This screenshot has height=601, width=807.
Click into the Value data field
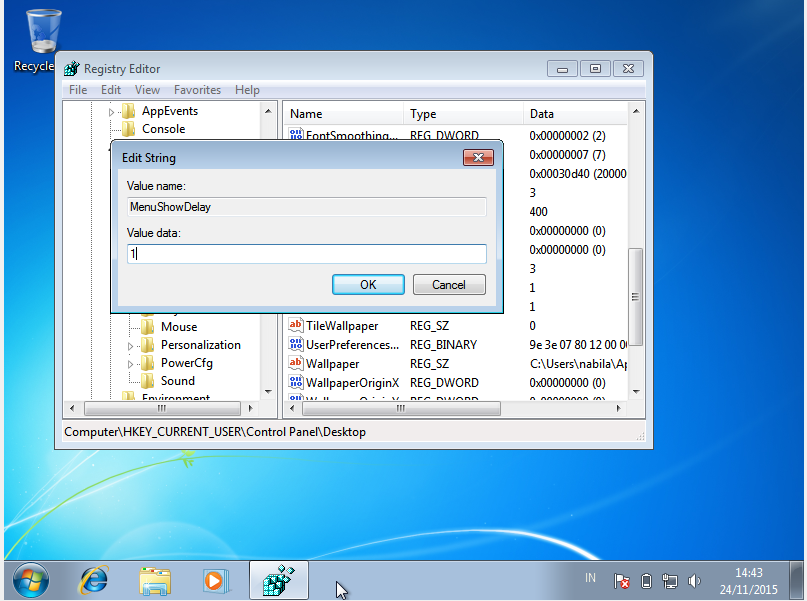click(x=307, y=254)
